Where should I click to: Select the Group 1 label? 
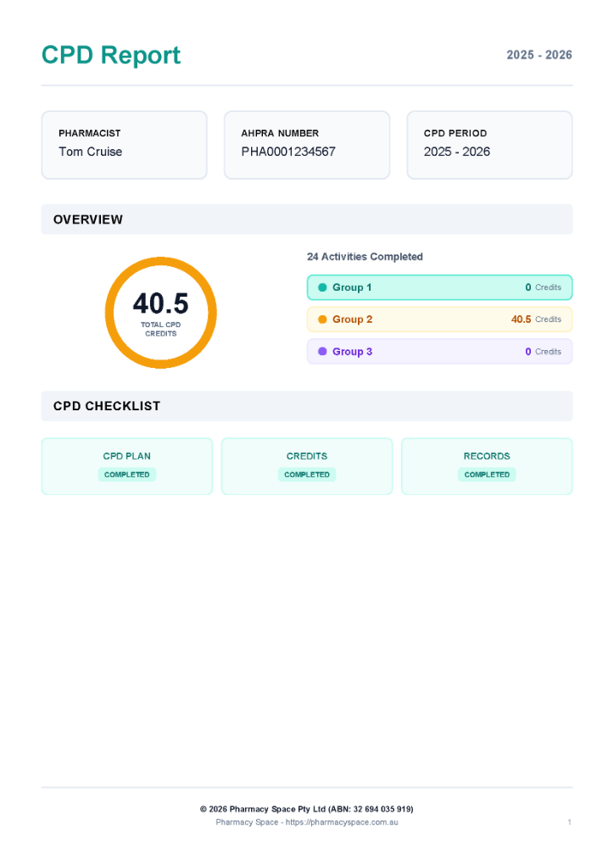[352, 287]
